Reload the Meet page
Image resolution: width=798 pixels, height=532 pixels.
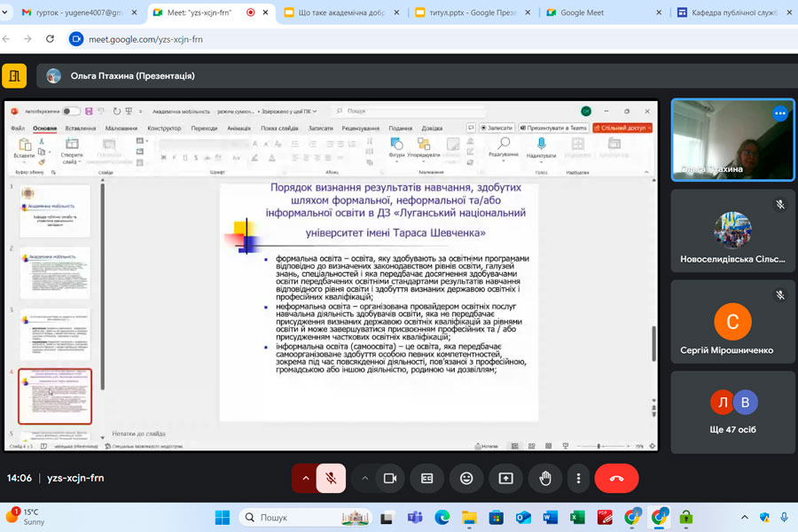click(x=50, y=39)
